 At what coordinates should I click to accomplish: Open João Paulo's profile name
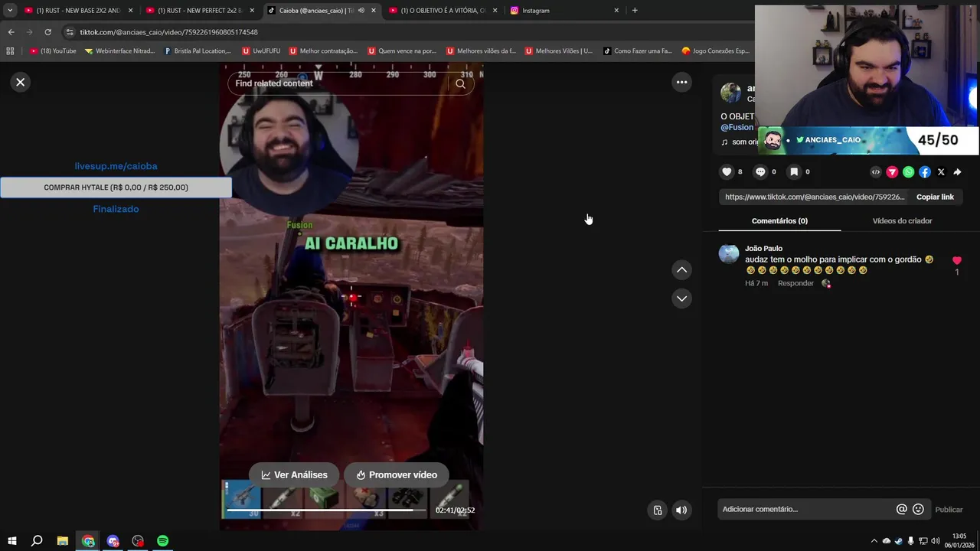(x=763, y=248)
